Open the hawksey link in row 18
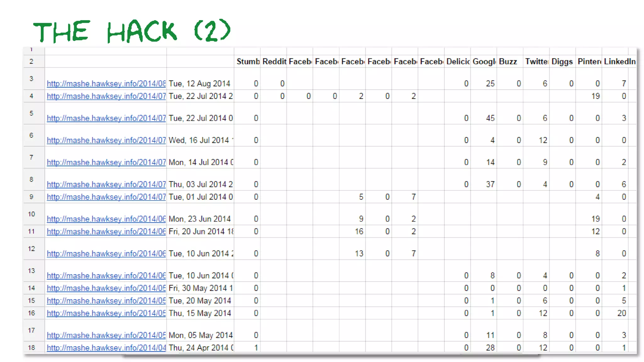The width and height of the screenshot is (644, 362). [106, 348]
